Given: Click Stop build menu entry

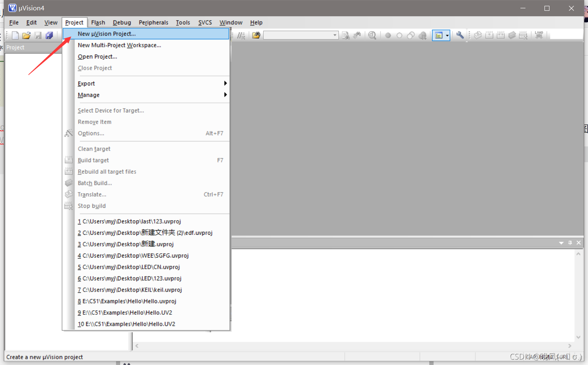Looking at the screenshot, I should pos(146,206).
